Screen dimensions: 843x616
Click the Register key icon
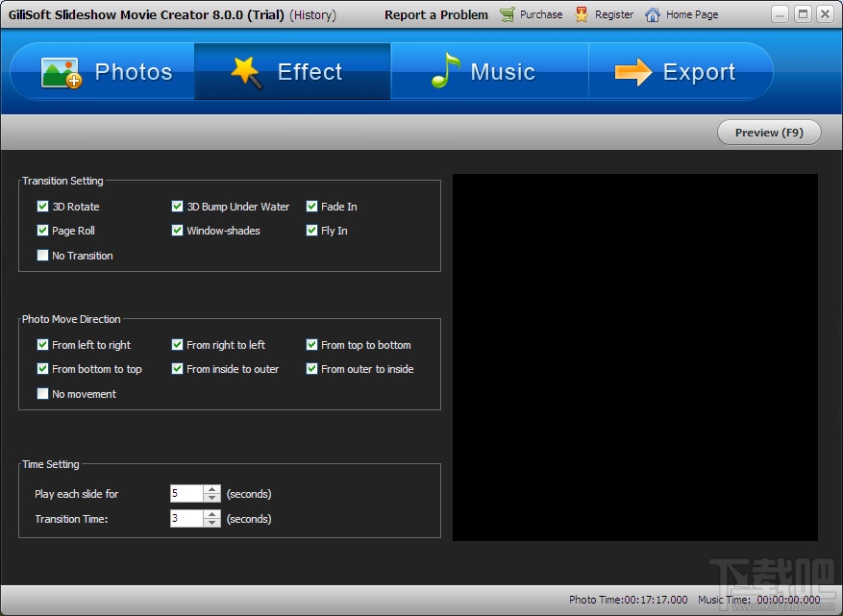coord(580,14)
